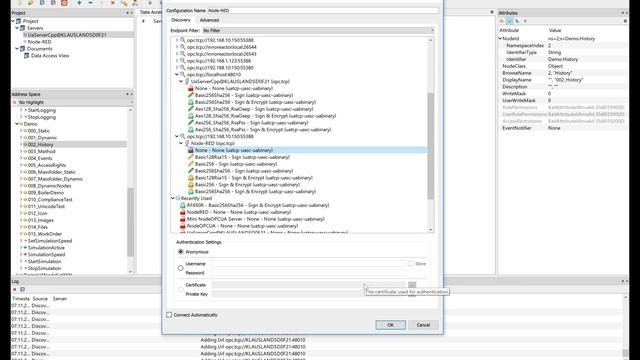This screenshot has width=640, height=360.
Task: Click the certificate browse button
Action: pyautogui.click(x=412, y=285)
